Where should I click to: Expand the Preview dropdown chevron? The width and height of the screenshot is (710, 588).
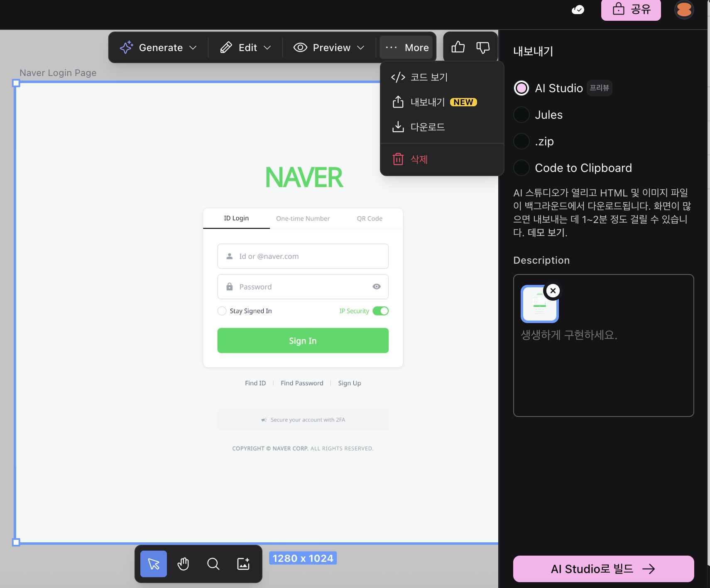361,48
